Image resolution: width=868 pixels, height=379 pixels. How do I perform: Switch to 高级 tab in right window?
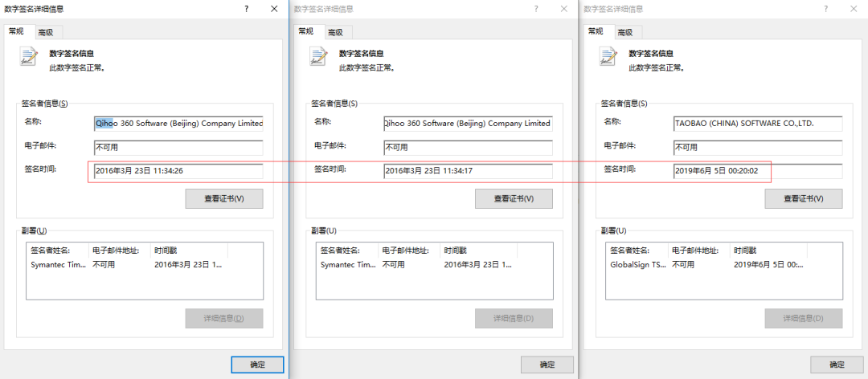tap(628, 32)
